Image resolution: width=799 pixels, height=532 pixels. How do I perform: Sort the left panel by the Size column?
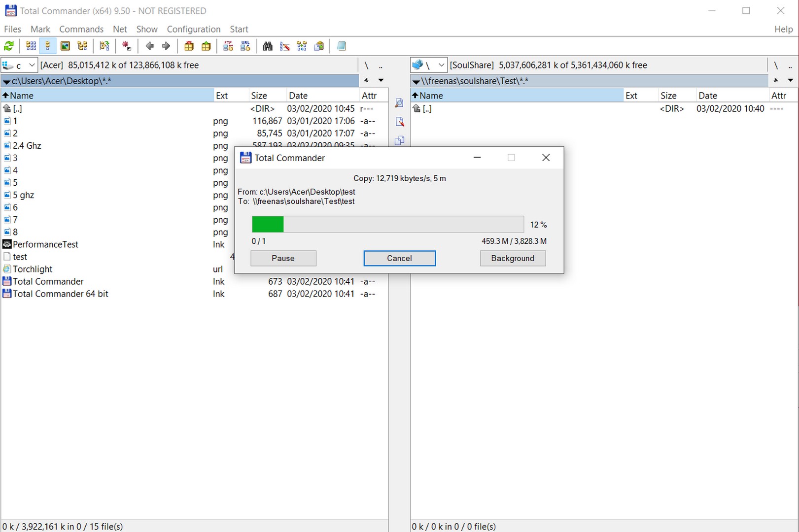pos(268,96)
